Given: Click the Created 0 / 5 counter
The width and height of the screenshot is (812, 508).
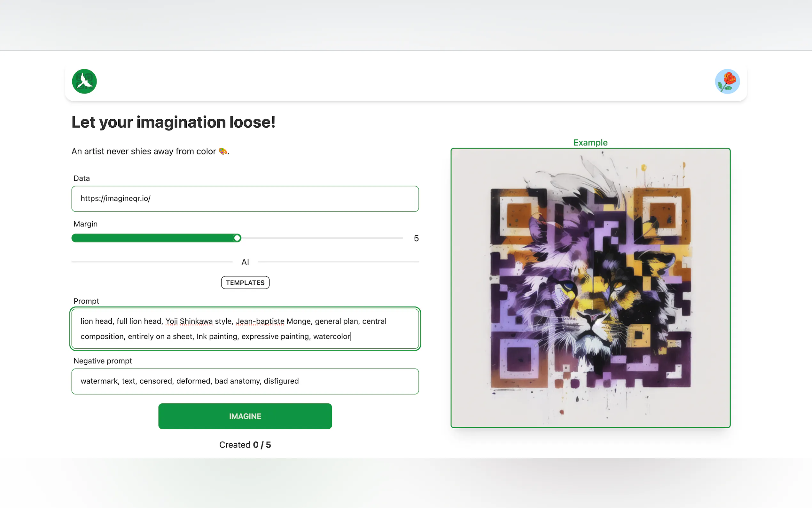Looking at the screenshot, I should point(245,445).
